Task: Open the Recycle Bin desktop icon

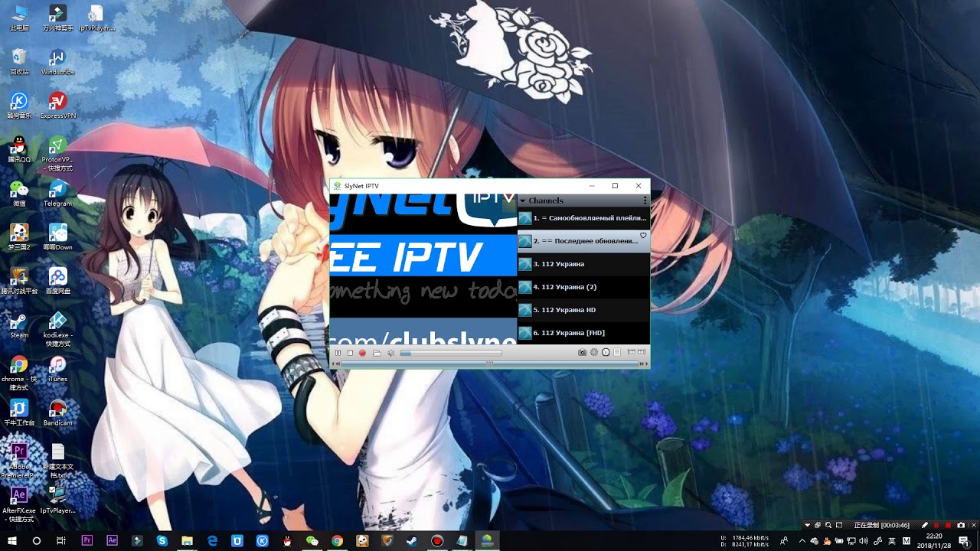Action: click(19, 62)
